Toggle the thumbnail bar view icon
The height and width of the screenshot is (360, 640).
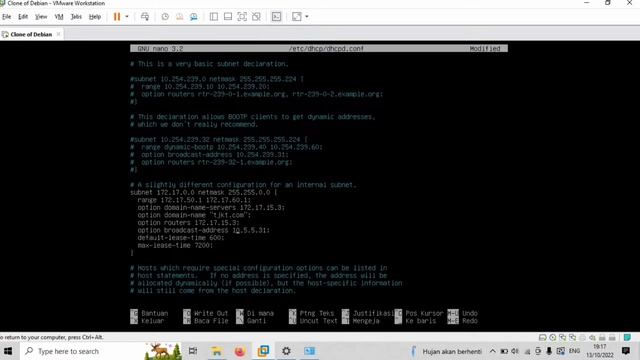pos(228,17)
